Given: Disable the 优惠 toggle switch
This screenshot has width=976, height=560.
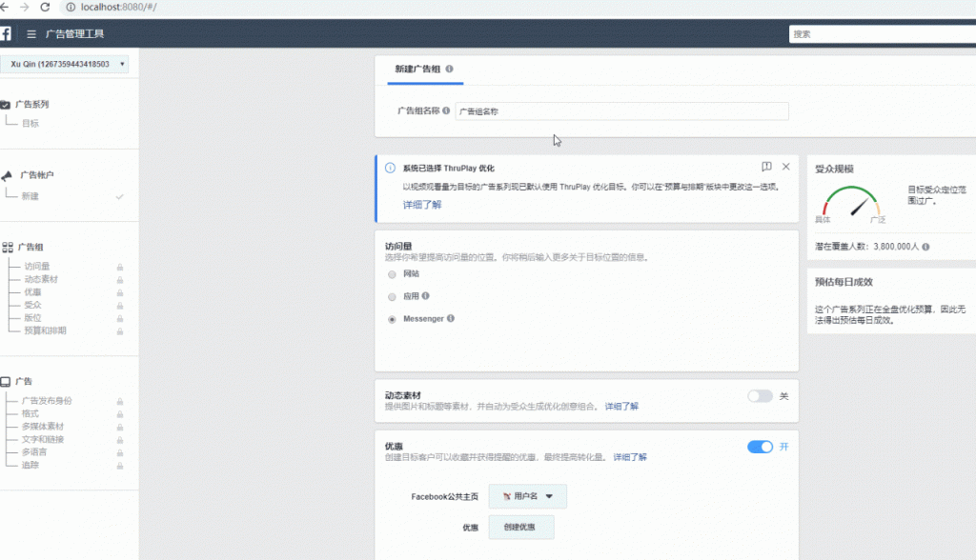Looking at the screenshot, I should click(x=760, y=447).
